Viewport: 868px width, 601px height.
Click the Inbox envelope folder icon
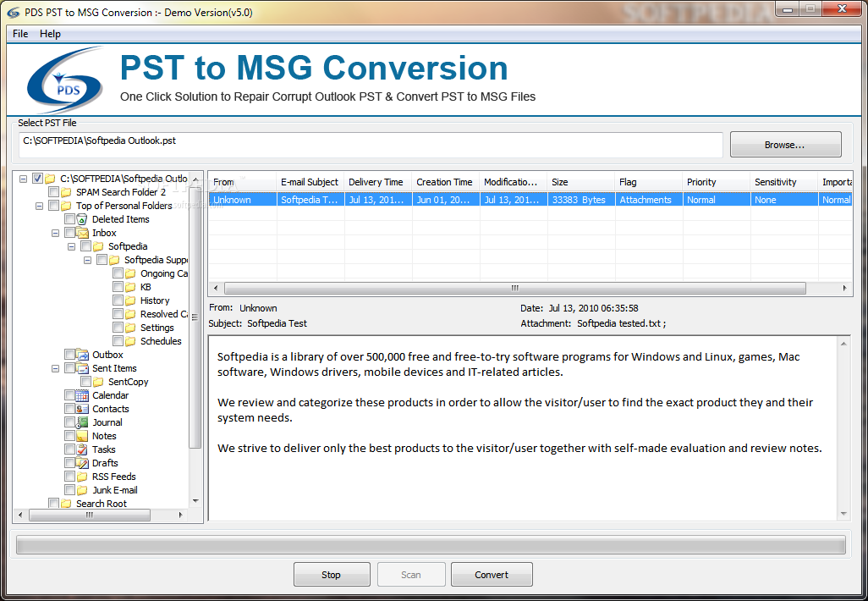point(82,233)
